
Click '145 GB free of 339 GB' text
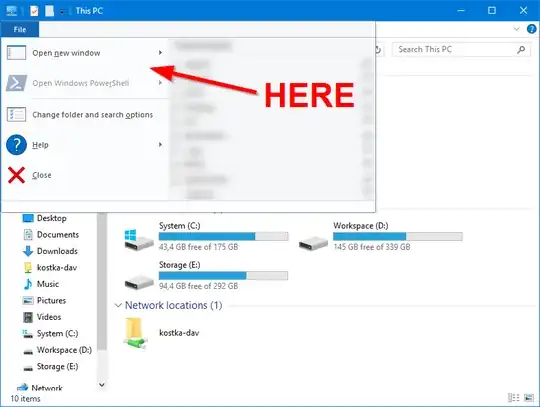pyautogui.click(x=372, y=247)
